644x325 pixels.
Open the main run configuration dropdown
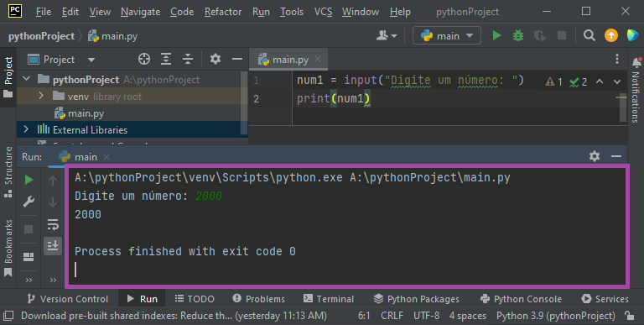tap(447, 36)
